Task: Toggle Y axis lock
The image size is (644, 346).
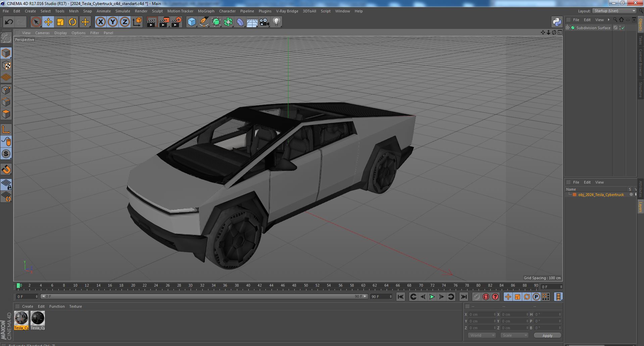Action: click(x=113, y=22)
